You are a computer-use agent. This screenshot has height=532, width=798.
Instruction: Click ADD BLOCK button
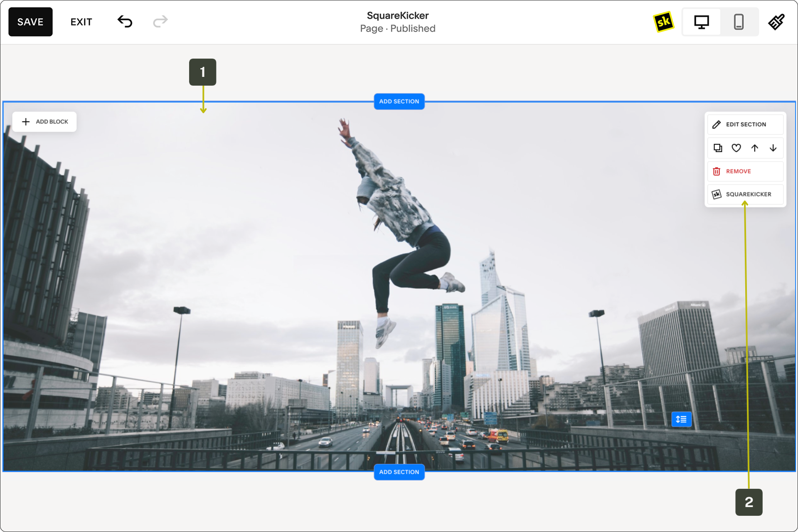[44, 122]
